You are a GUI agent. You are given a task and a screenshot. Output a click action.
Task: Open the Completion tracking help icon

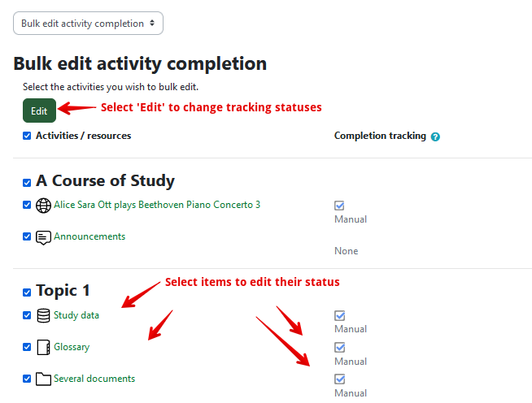pos(436,136)
